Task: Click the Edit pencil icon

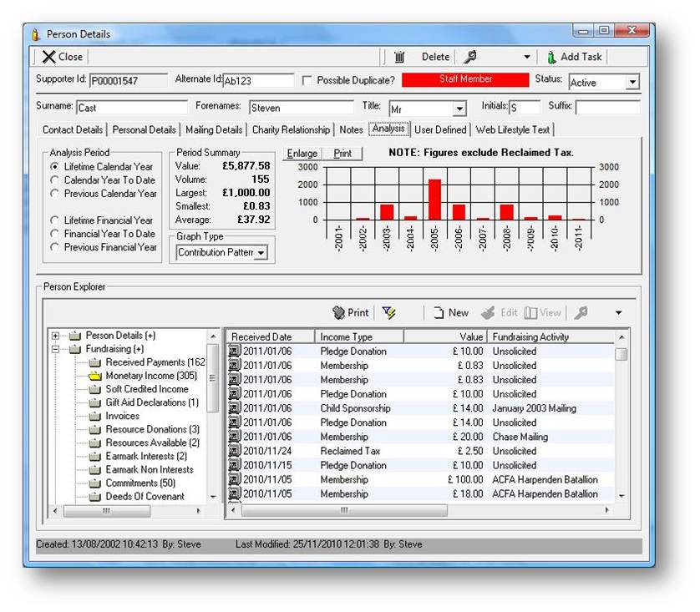Action: [488, 313]
